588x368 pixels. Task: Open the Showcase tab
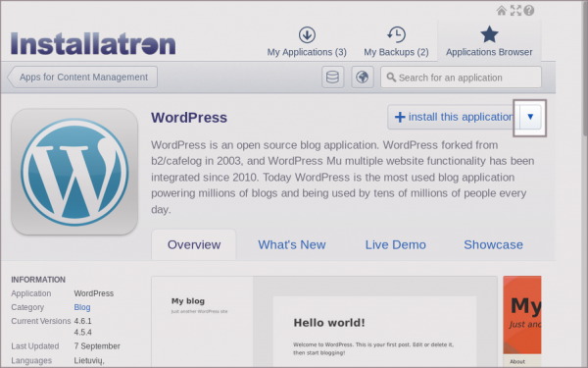click(494, 244)
